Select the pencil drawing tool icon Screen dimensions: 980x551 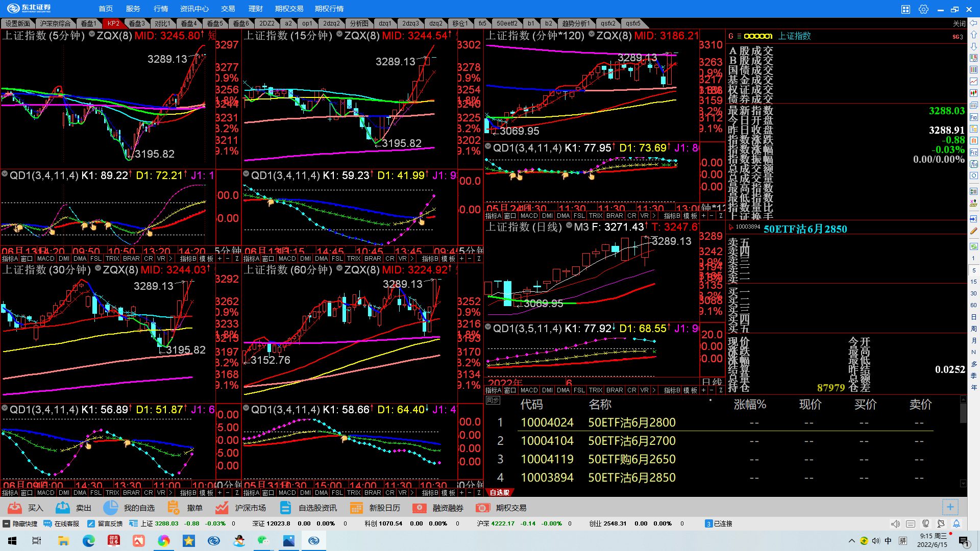pyautogui.click(x=973, y=231)
